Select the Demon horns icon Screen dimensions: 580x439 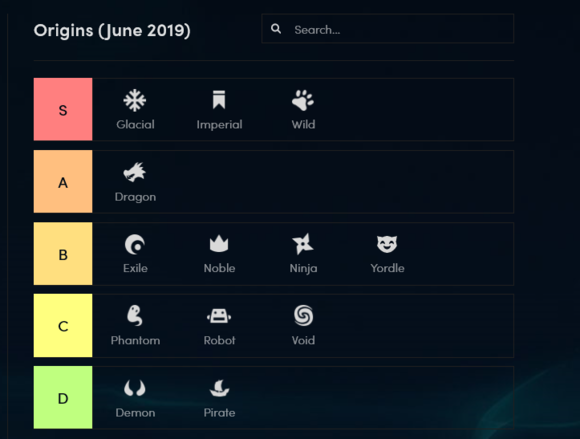pyautogui.click(x=135, y=388)
